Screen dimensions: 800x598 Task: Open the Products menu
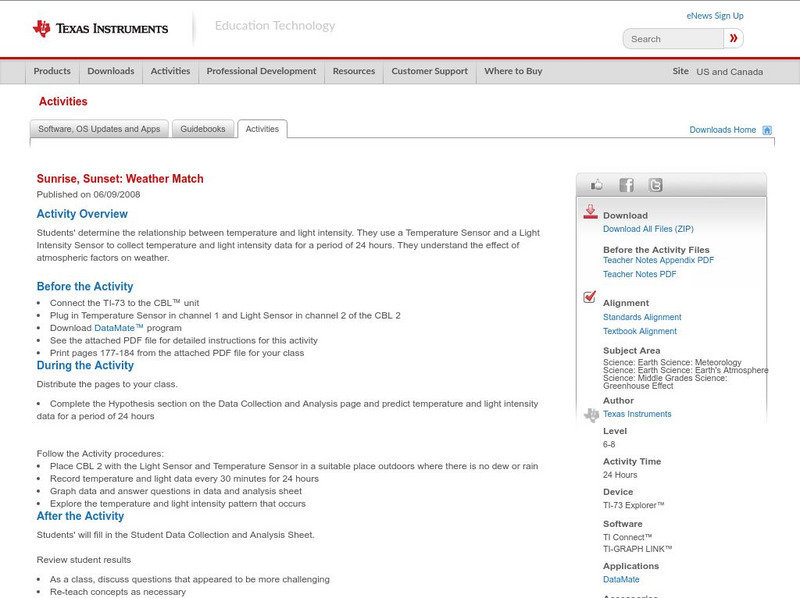point(52,71)
